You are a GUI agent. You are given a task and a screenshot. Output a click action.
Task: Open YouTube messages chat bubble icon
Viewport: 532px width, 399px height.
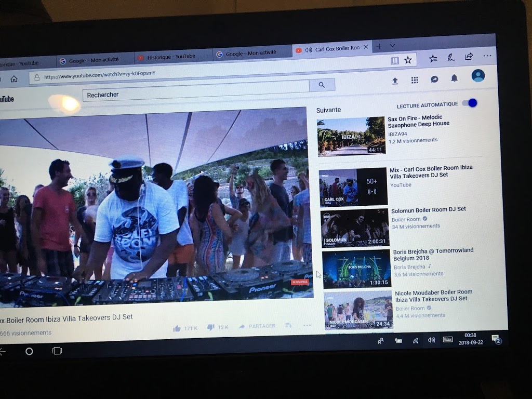(434, 79)
